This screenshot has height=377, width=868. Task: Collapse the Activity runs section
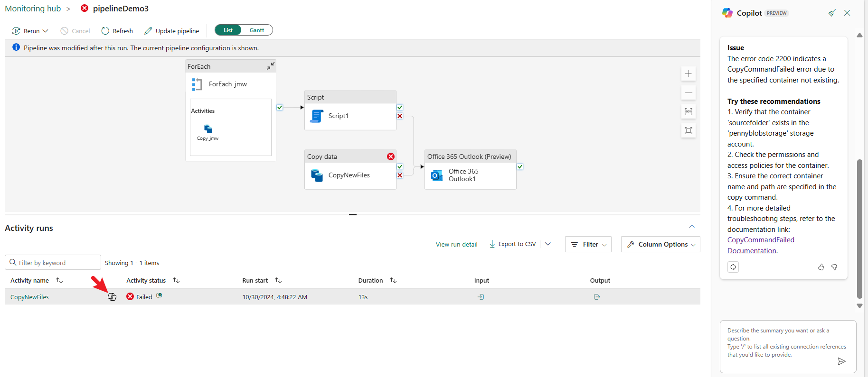coord(692,226)
